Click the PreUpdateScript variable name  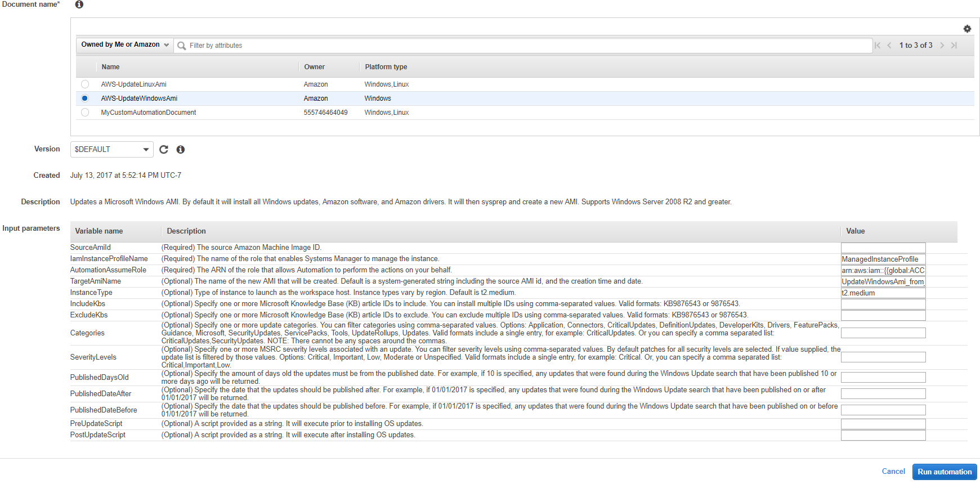tap(96, 424)
